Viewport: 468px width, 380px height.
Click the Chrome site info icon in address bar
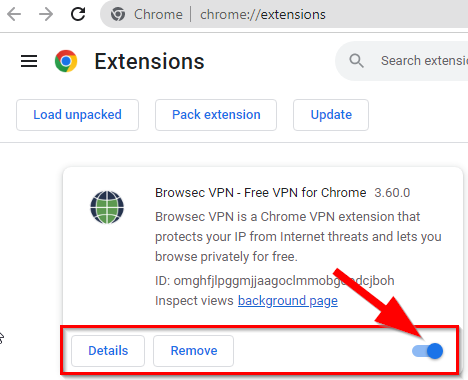[x=118, y=14]
